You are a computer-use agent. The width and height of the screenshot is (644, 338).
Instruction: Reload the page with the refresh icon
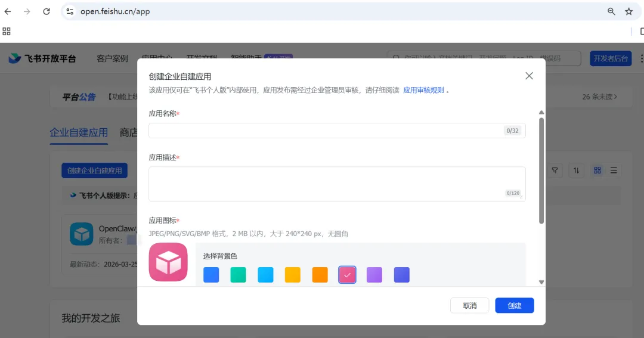pos(47,11)
